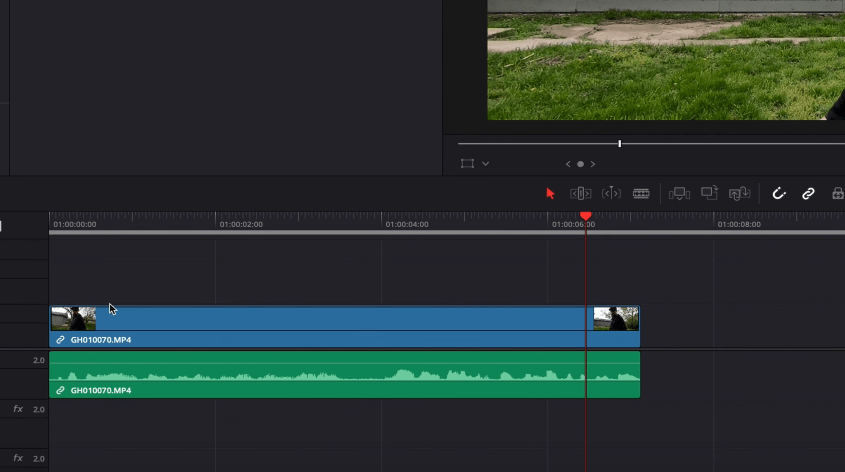Enable the viewer Transform overlay icon
845x472 pixels.
tap(467, 164)
